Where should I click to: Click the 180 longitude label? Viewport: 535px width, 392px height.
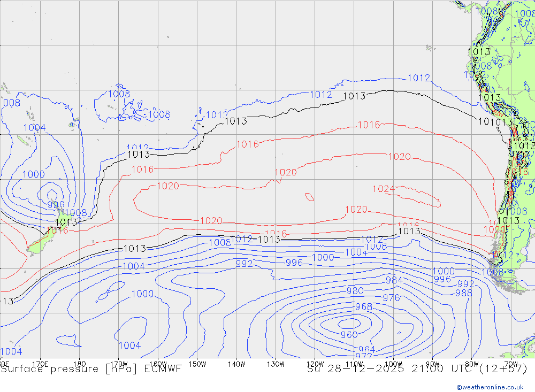pyautogui.click(x=80, y=364)
